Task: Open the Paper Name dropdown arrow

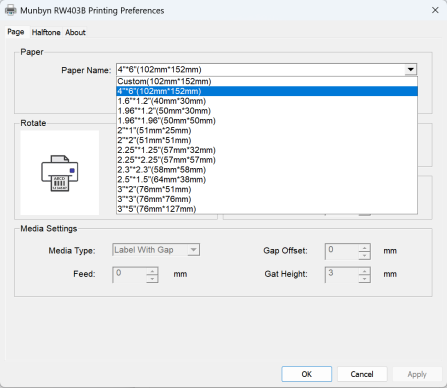Action: coord(411,69)
